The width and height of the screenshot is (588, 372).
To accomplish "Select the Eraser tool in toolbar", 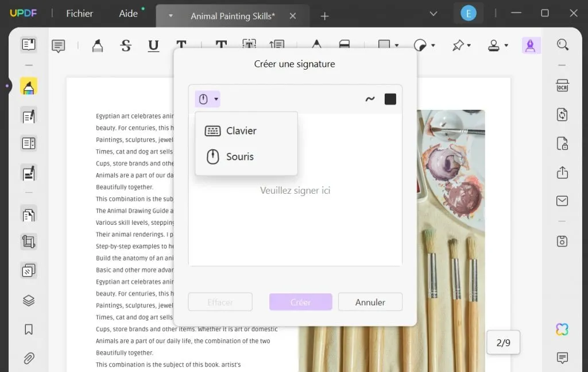I will point(345,44).
